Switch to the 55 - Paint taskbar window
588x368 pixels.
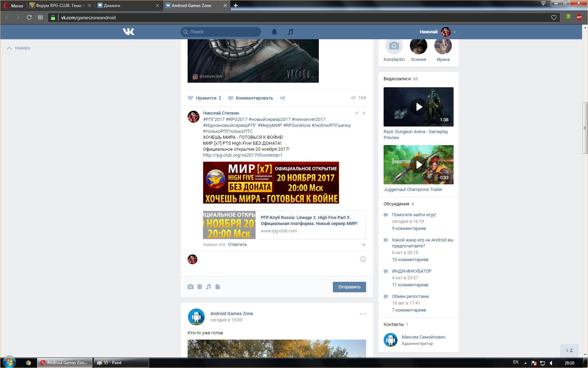coord(121,363)
